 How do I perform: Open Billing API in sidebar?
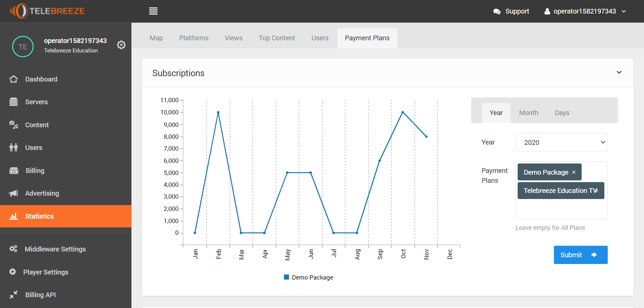pyautogui.click(x=66, y=295)
